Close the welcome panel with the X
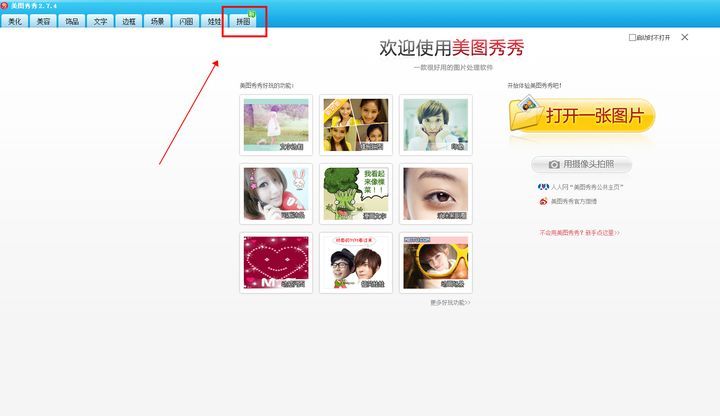 pyautogui.click(x=685, y=37)
